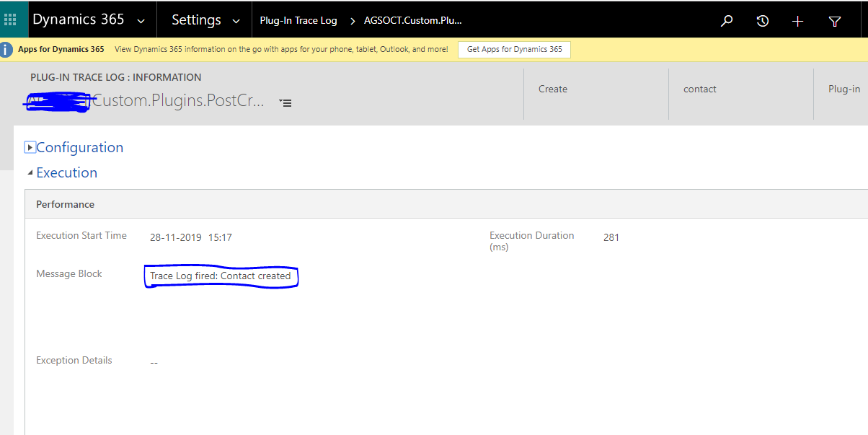
Task: Open the Dynamics 365 dropdown chevron
Action: (x=141, y=21)
